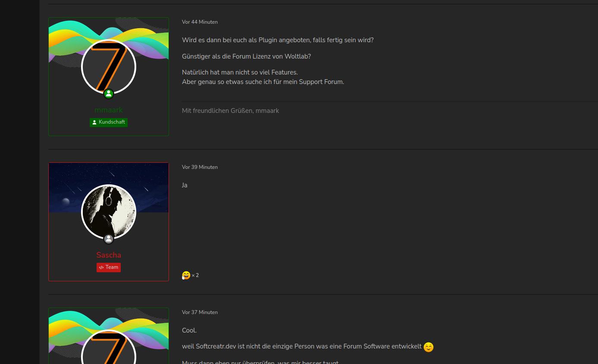Open the 'Vor 39 Minuten' post permalink
The width and height of the screenshot is (598, 364).
tap(200, 167)
